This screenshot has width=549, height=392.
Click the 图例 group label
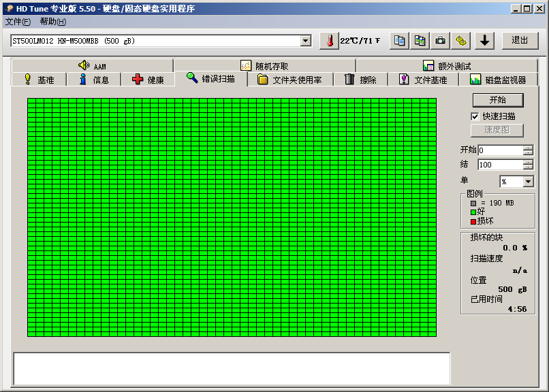[475, 194]
